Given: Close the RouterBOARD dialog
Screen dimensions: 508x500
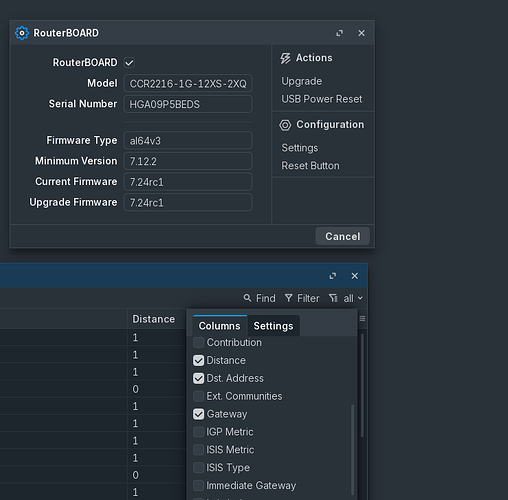Looking at the screenshot, I should (x=361, y=33).
